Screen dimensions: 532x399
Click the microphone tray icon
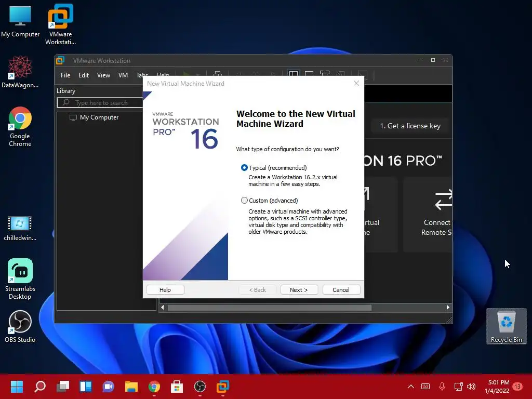(442, 387)
